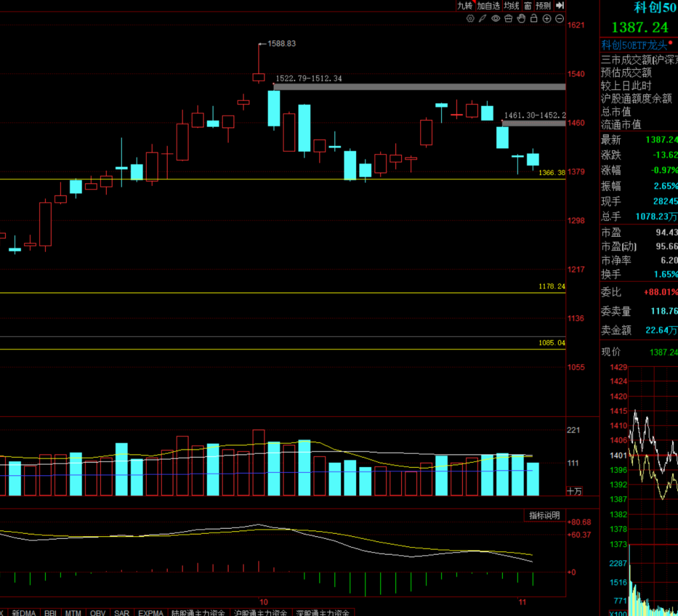Open 指标说明 indicator description

pos(544,516)
